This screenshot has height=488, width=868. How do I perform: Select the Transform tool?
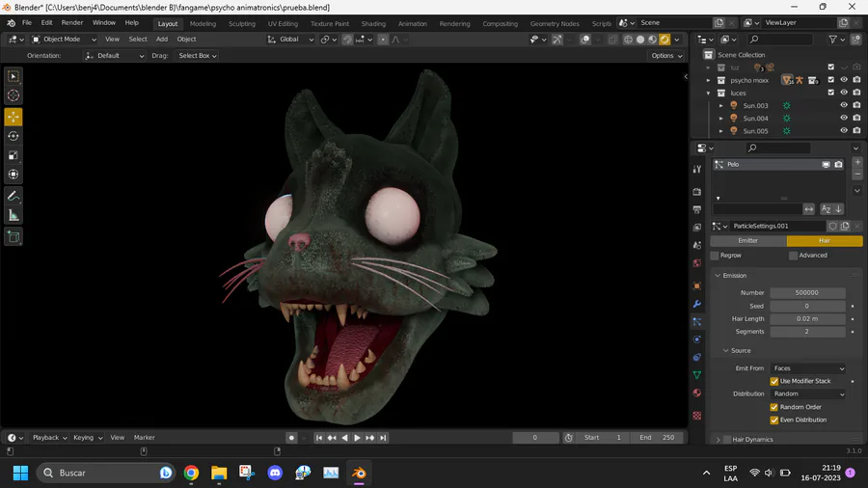[14, 175]
